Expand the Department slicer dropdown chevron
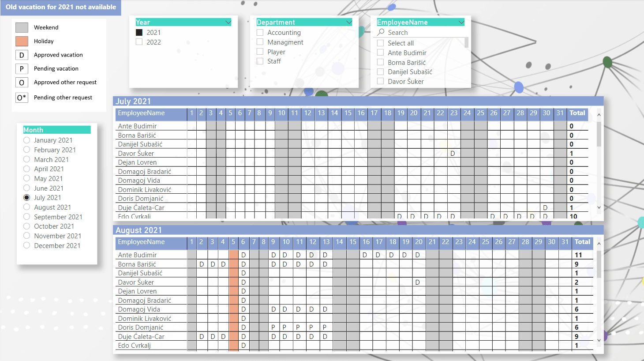Viewport: 644px width, 361px height. pyautogui.click(x=349, y=22)
